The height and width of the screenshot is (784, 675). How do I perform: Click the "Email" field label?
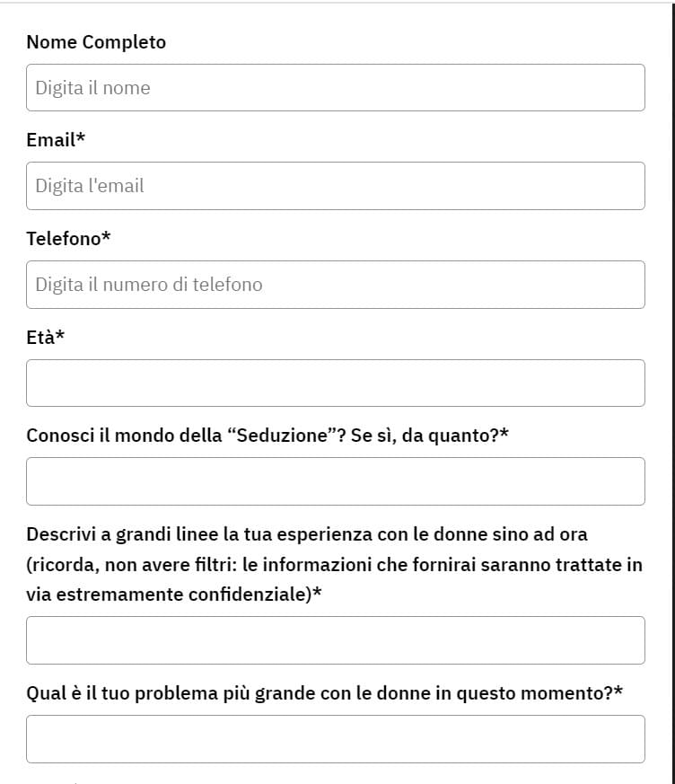[50, 140]
